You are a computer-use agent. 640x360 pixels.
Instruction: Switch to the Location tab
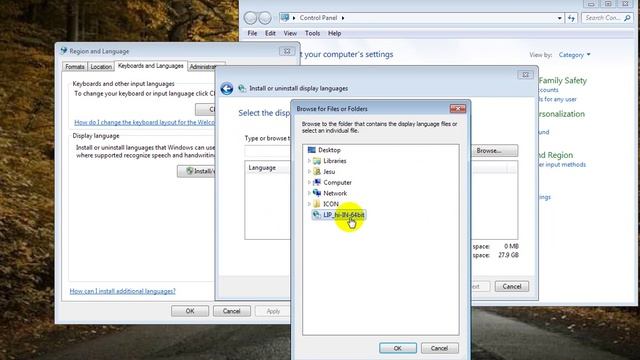point(101,67)
